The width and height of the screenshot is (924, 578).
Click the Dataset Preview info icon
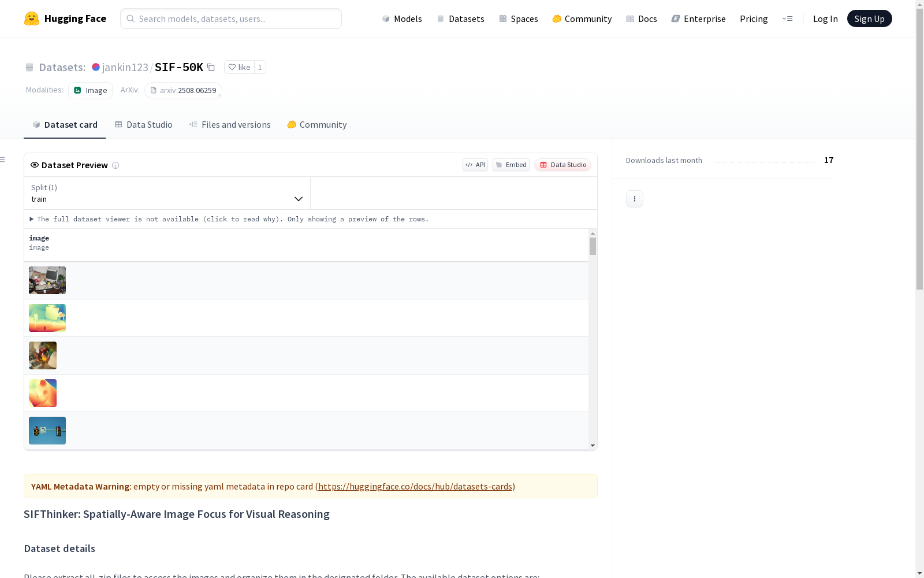(115, 165)
